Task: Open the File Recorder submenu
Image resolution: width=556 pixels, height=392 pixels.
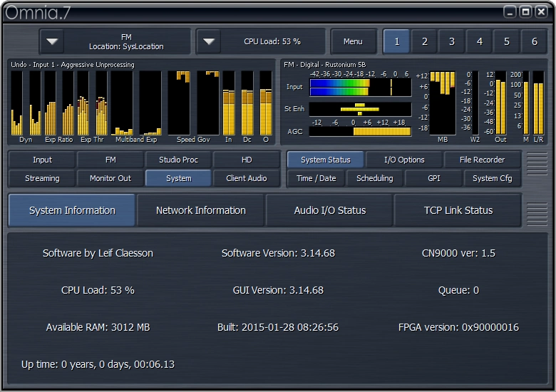Action: click(483, 160)
